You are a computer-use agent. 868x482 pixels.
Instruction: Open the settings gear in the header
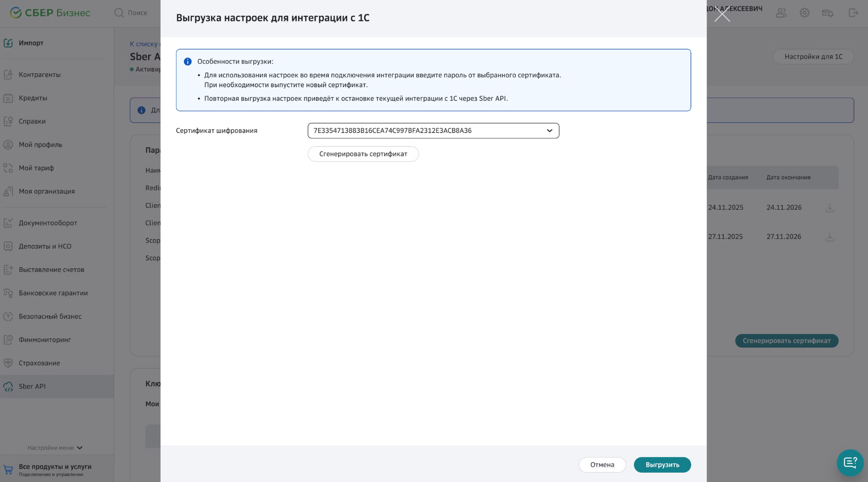click(804, 13)
